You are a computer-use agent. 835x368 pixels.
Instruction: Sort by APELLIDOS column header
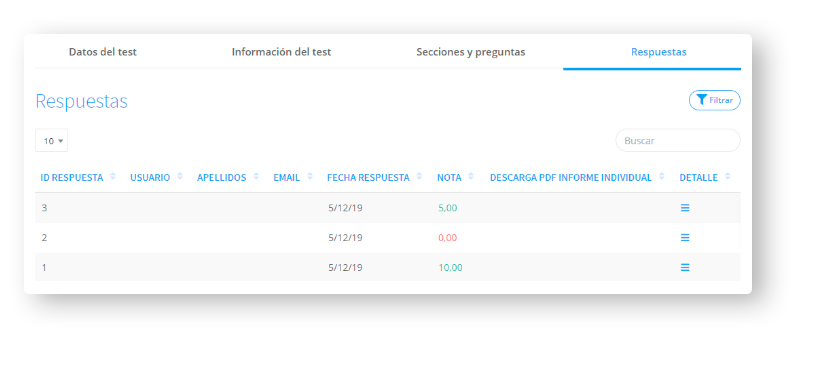pos(222,178)
